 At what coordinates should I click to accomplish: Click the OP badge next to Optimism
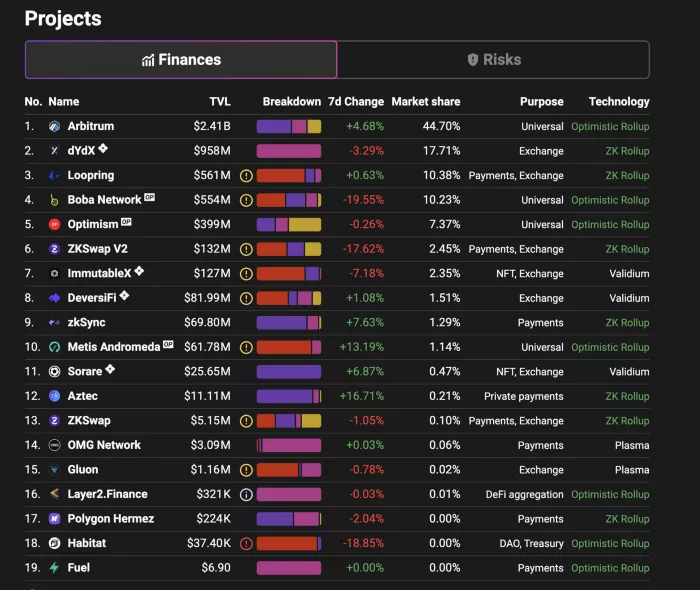[126, 222]
